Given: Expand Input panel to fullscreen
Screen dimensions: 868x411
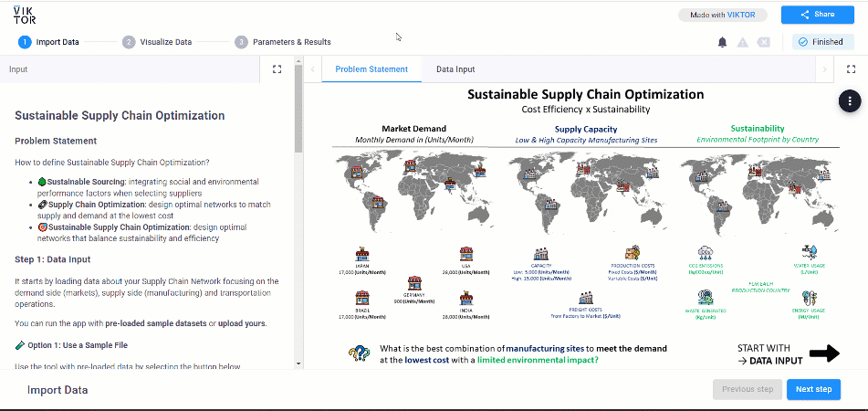Looking at the screenshot, I should [277, 69].
